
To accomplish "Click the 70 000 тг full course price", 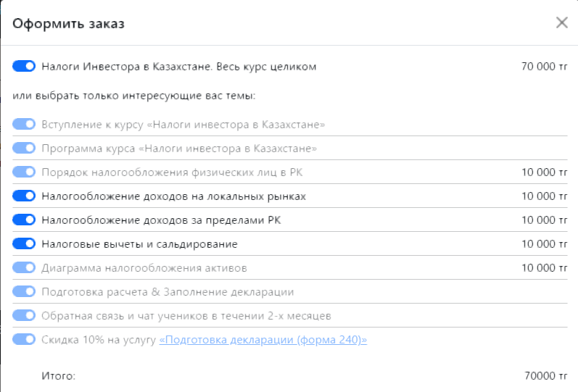I will (543, 67).
